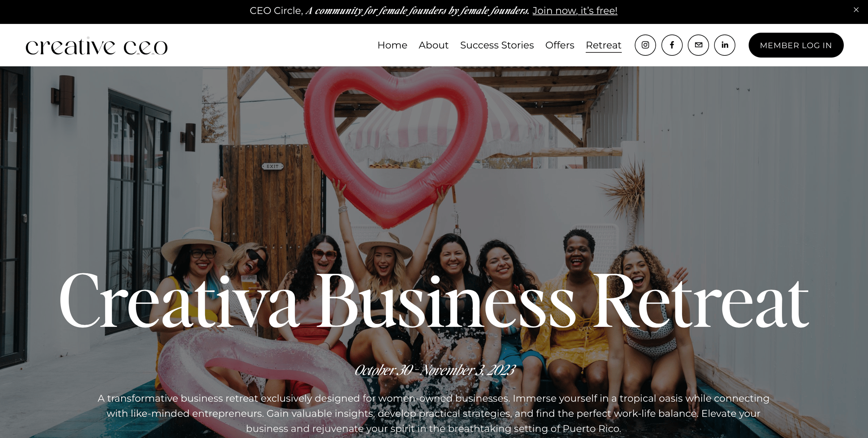Click the MEMBER LOG IN button
Screen dimensions: 868x438
pos(796,45)
